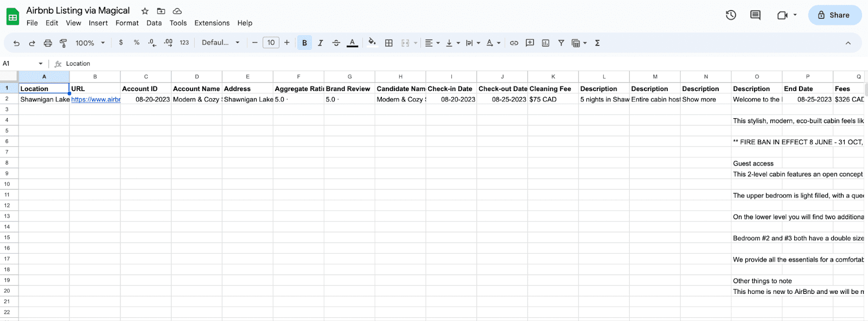This screenshot has width=868, height=321.
Task: Open the airbnb URL link in B2
Action: (x=95, y=99)
